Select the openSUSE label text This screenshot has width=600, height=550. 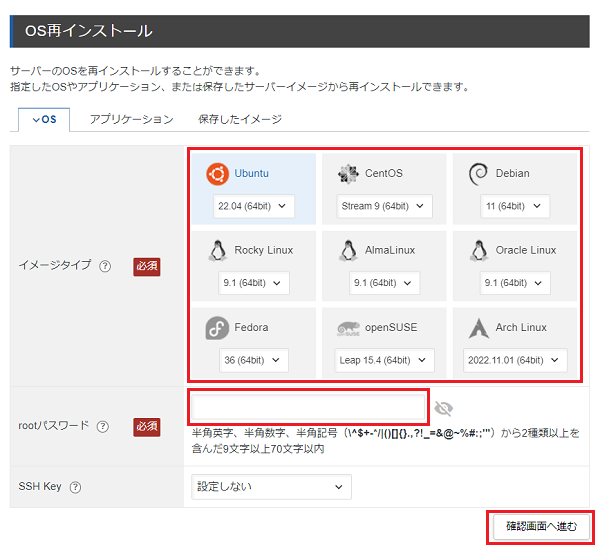(391, 328)
